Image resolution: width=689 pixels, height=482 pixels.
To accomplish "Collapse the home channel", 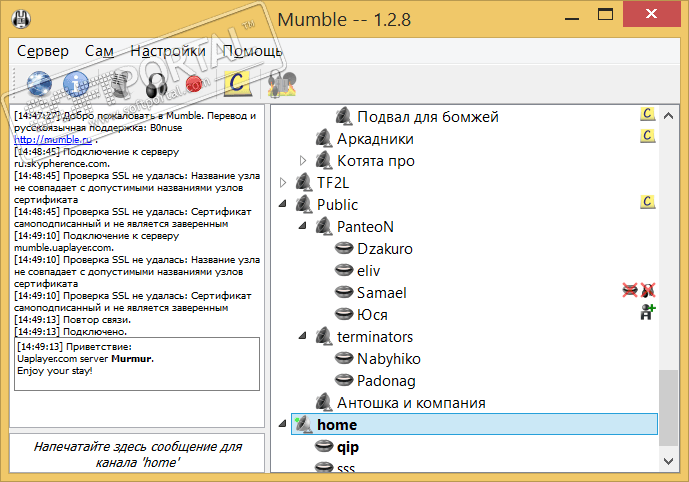I will click(283, 424).
